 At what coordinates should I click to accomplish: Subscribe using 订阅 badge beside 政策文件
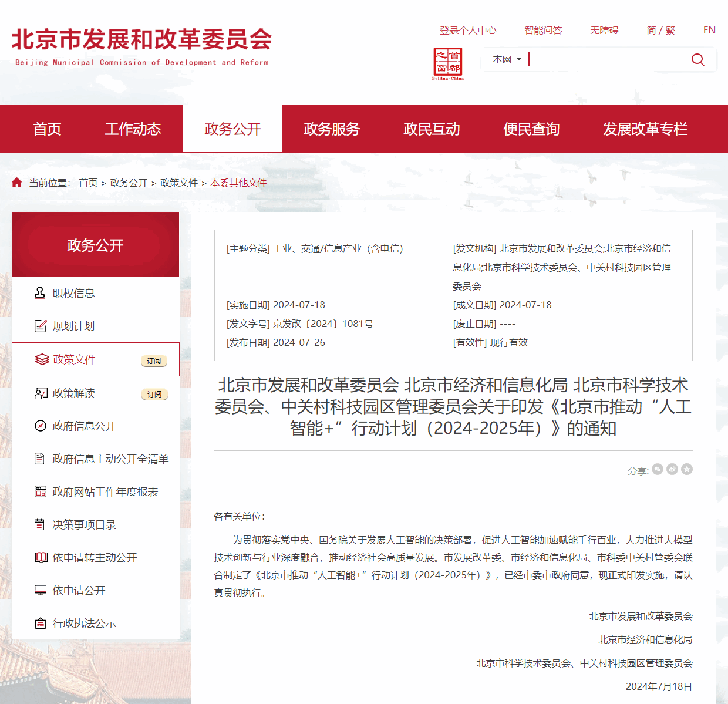pyautogui.click(x=154, y=361)
